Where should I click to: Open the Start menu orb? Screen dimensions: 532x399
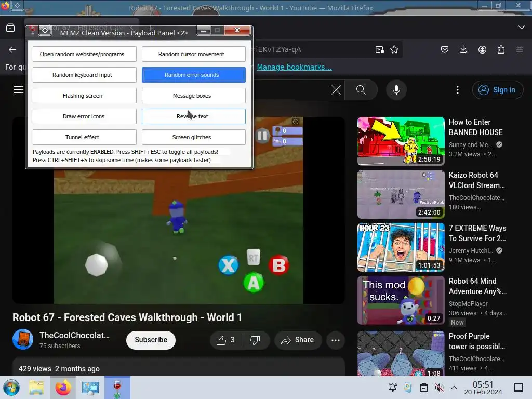point(11,388)
